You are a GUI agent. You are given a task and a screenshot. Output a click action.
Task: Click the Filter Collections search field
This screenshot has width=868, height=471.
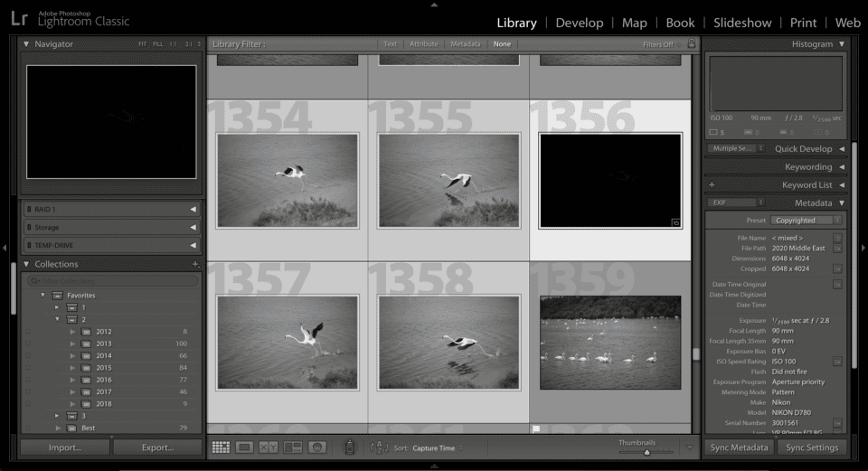(112, 280)
